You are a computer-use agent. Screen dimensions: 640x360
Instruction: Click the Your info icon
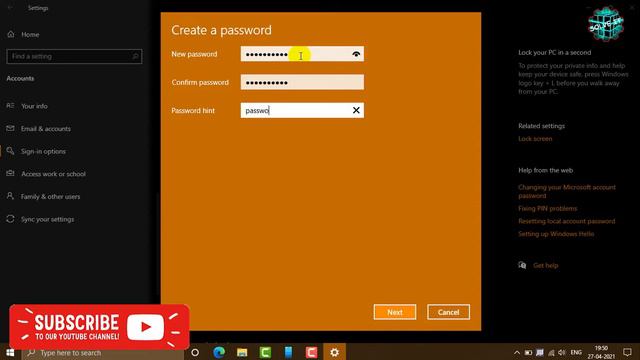coord(10,106)
